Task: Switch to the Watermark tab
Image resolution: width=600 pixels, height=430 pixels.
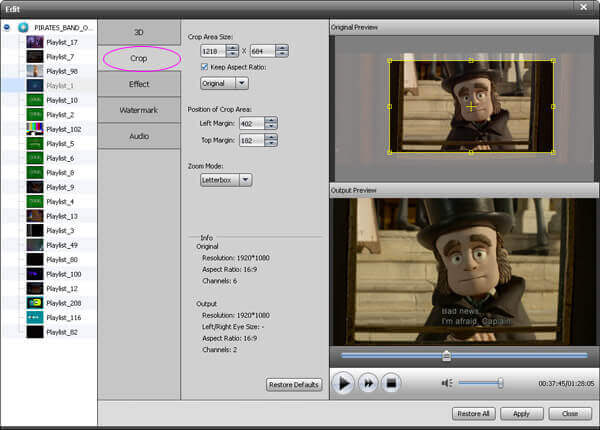Action: coord(139,110)
